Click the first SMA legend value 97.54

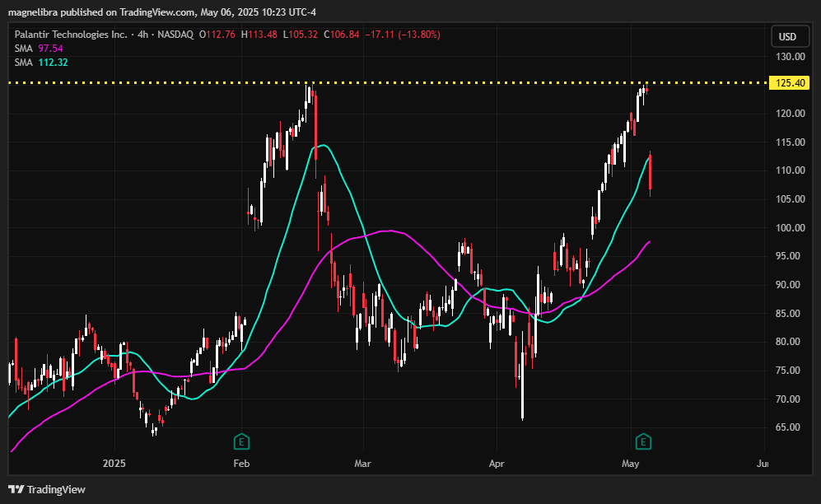[50, 49]
